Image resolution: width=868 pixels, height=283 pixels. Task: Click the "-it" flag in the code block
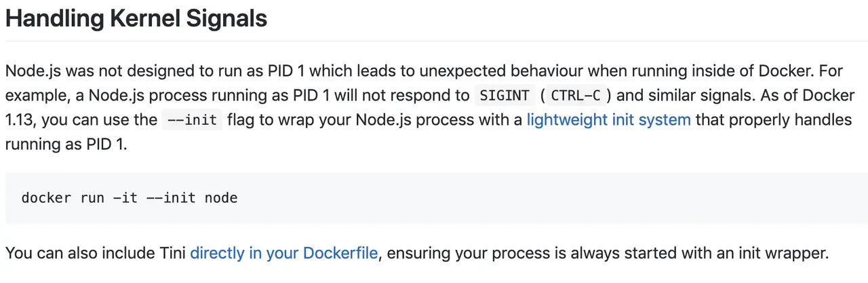pyautogui.click(x=125, y=198)
